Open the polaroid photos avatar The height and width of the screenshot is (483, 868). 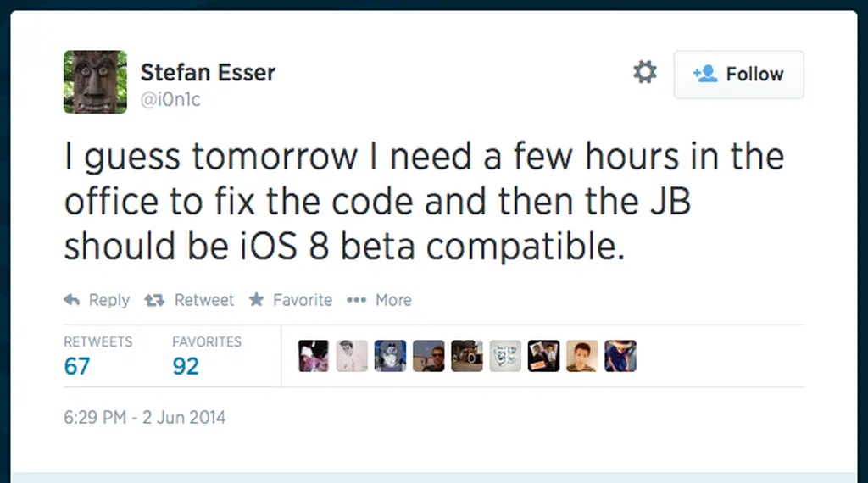tap(543, 356)
